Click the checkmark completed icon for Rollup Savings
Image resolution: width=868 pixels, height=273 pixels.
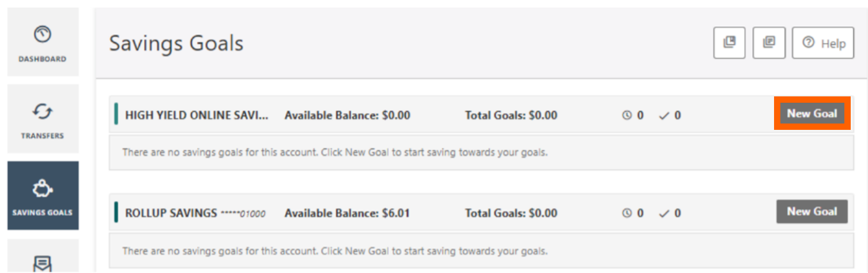point(664,214)
